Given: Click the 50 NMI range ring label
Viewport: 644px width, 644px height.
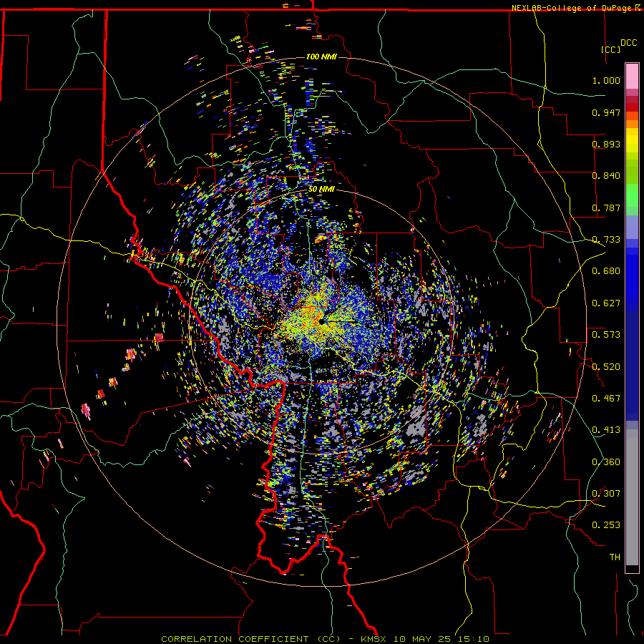Looking at the screenshot, I should [321, 190].
